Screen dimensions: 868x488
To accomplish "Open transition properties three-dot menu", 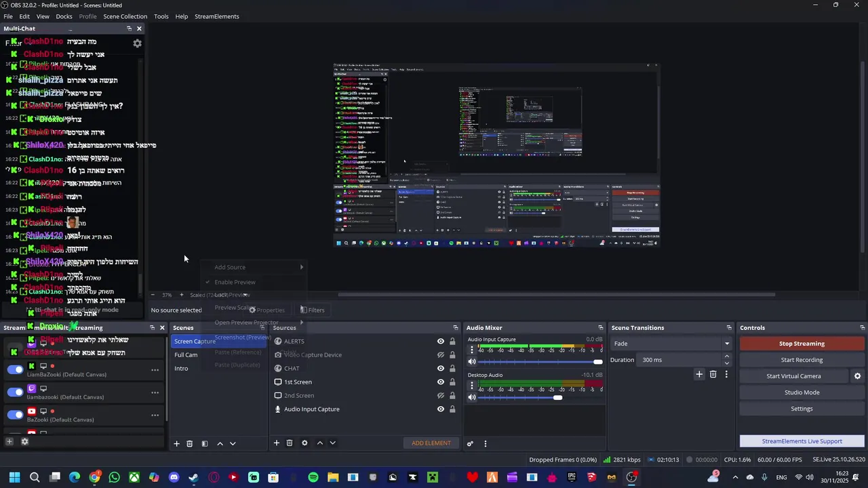I will click(726, 374).
